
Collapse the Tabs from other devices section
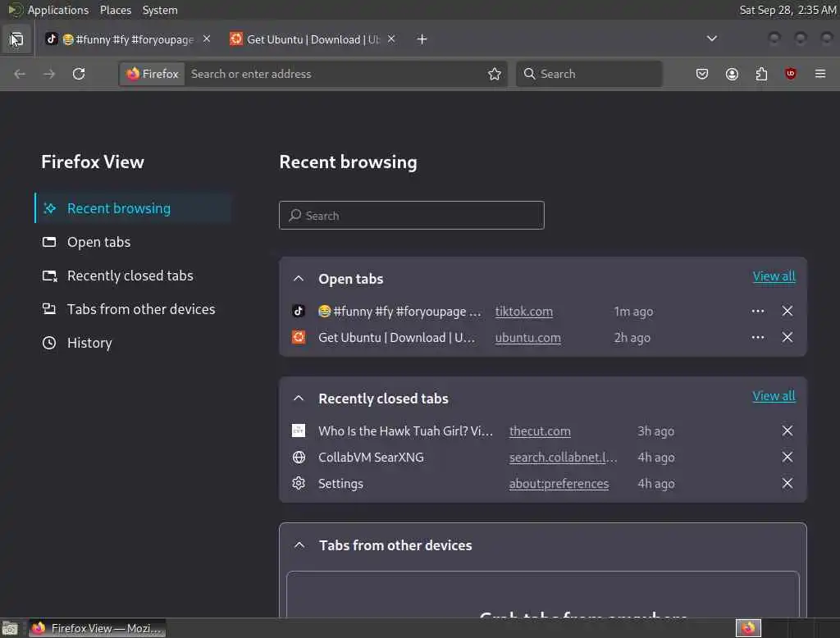click(299, 545)
